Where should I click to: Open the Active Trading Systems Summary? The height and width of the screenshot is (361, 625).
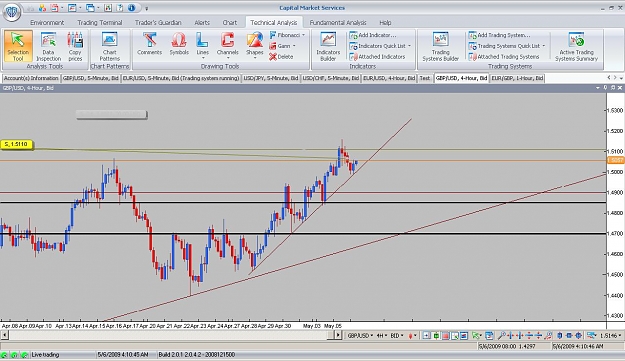(x=576, y=46)
